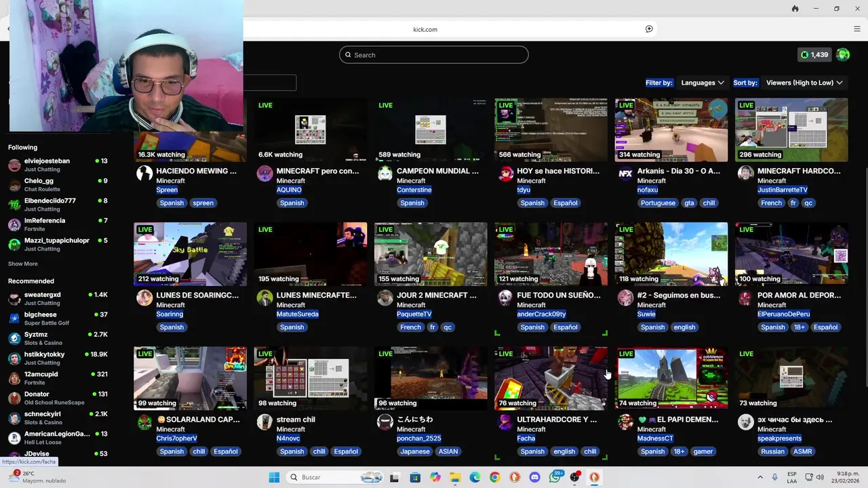Open File Explorer from taskbar

tap(455, 477)
